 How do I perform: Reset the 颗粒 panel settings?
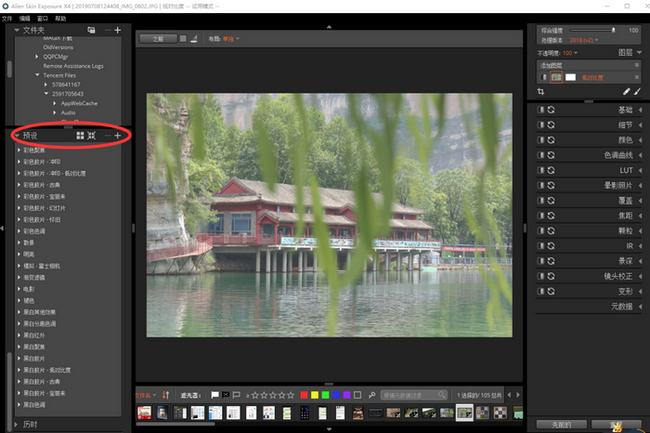point(551,231)
